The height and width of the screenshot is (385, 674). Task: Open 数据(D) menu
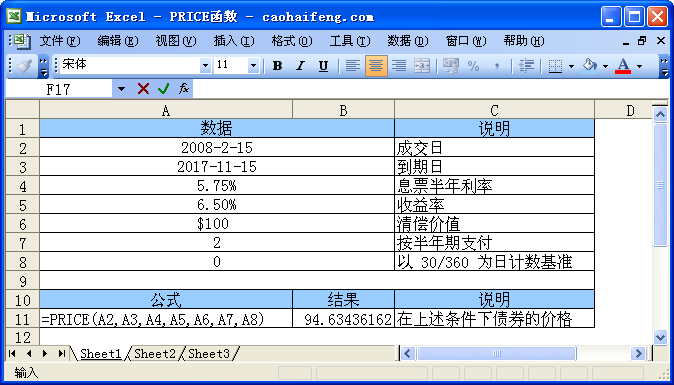click(408, 41)
